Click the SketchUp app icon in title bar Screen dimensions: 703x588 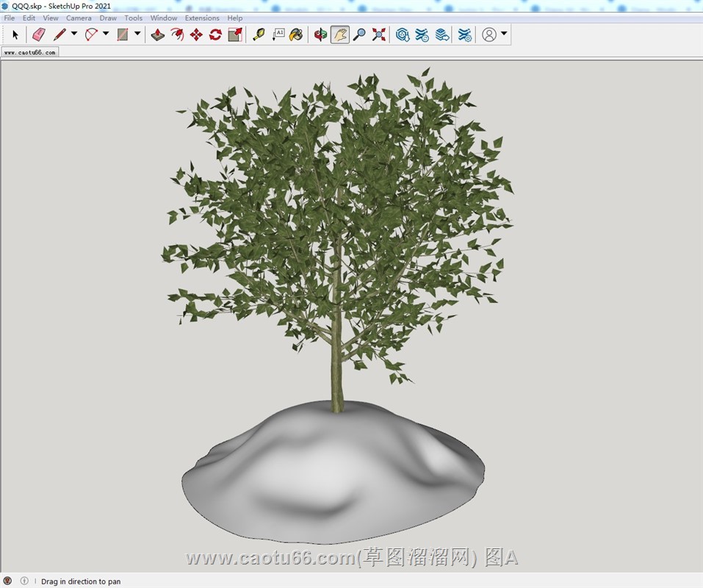pyautogui.click(x=5, y=6)
